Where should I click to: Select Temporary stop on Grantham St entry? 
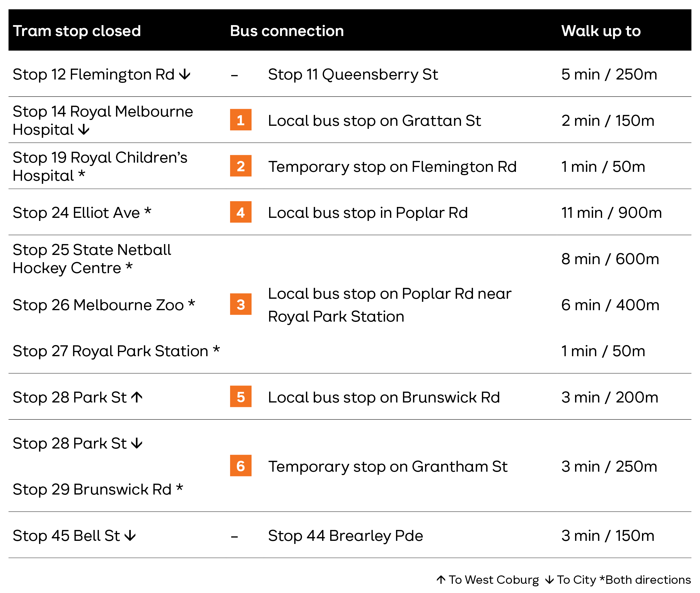387,466
